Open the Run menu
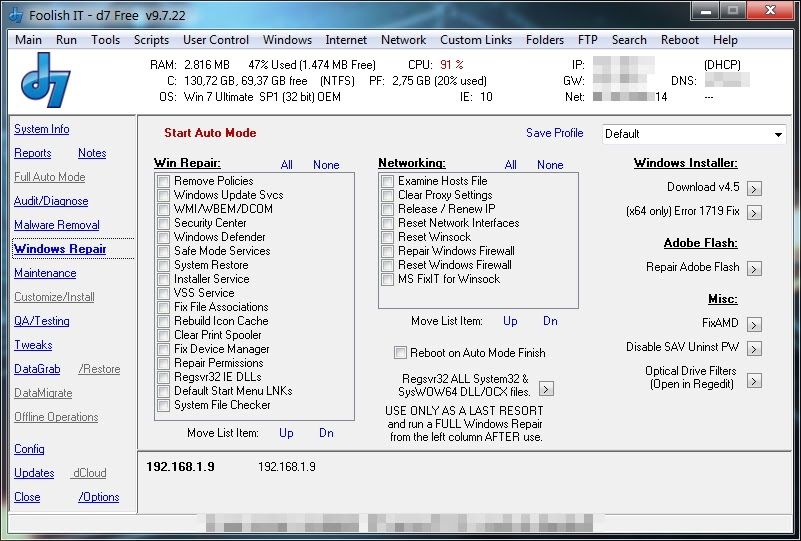801x541 pixels. pyautogui.click(x=66, y=40)
